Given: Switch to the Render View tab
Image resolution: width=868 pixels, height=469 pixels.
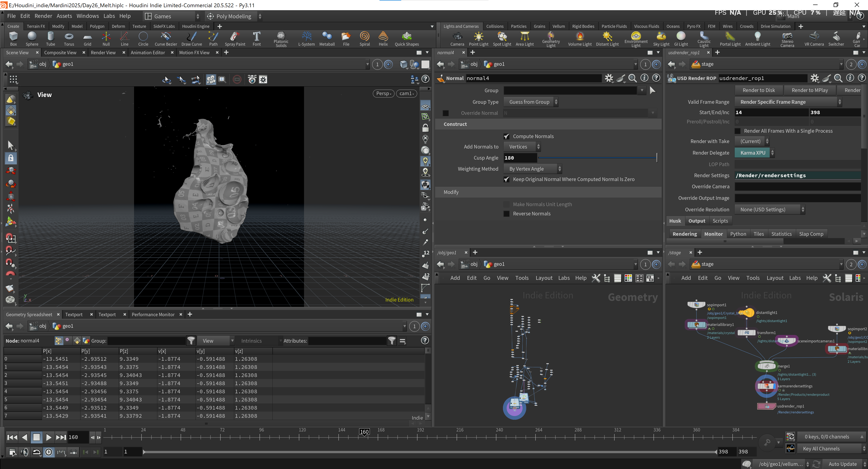Looking at the screenshot, I should tap(103, 53).
